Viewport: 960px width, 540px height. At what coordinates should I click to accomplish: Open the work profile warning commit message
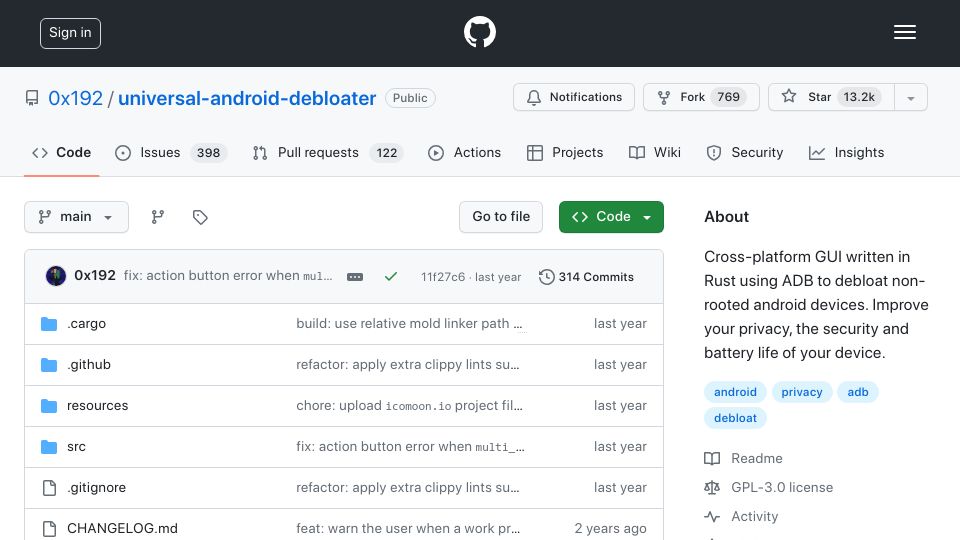point(408,528)
